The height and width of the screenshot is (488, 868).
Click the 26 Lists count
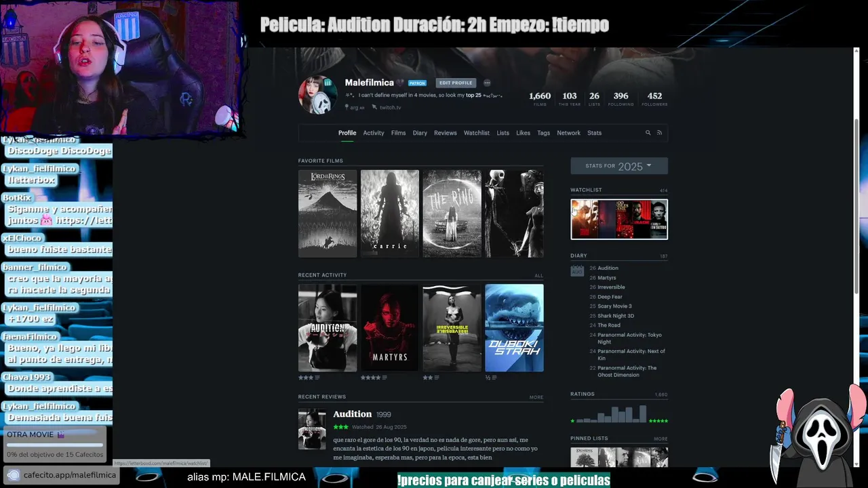(594, 99)
